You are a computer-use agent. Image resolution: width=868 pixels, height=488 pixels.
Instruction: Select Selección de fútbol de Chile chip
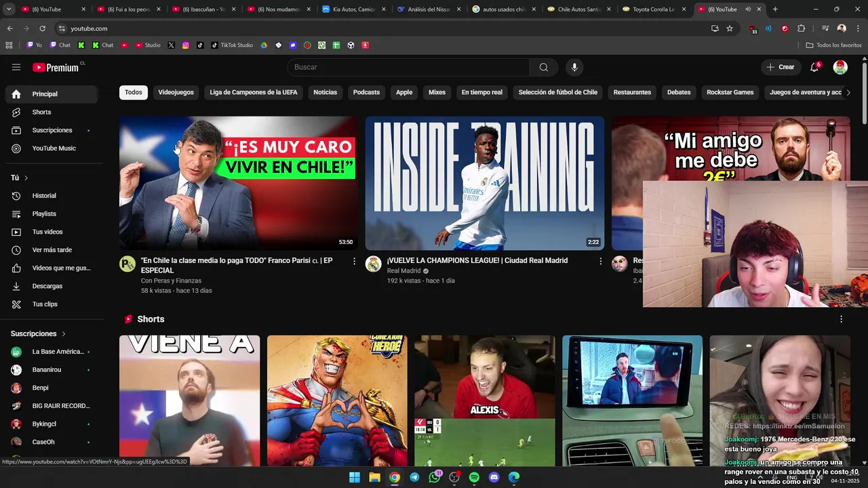coord(558,92)
